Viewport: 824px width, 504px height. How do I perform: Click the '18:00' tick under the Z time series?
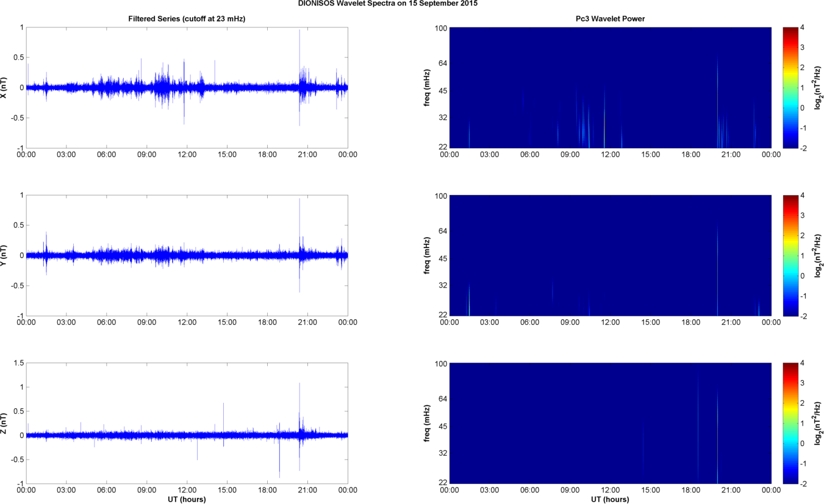267,490
